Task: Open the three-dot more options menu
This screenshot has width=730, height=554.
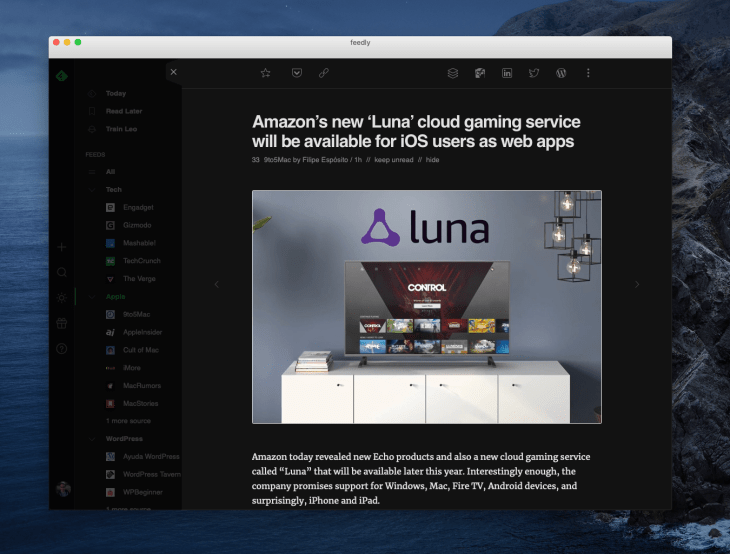Action: tap(588, 73)
